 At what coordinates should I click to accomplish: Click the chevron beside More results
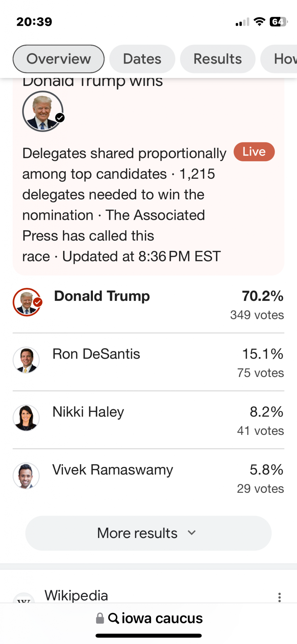click(x=192, y=533)
